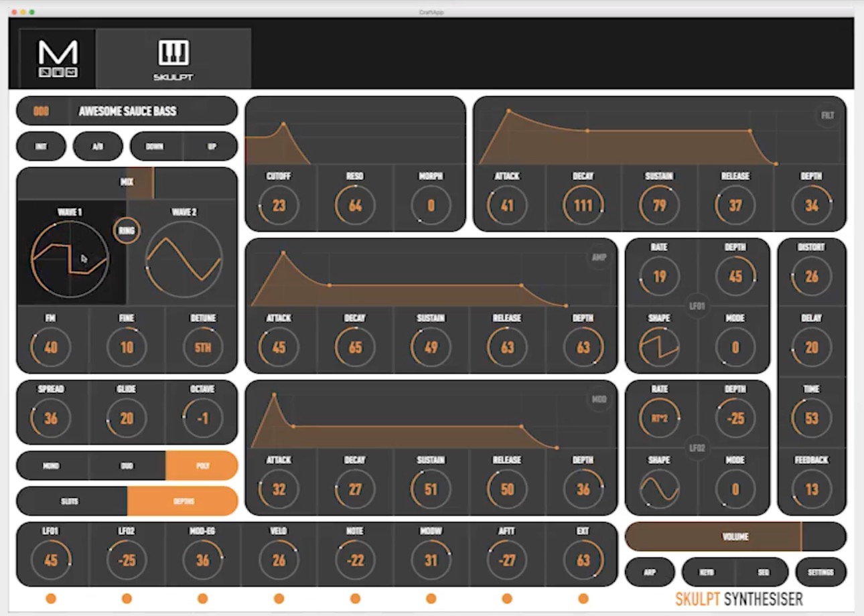Click the LFO2 Rate knob showing RT*2
Viewport: 864px width, 616px height.
coord(659,418)
